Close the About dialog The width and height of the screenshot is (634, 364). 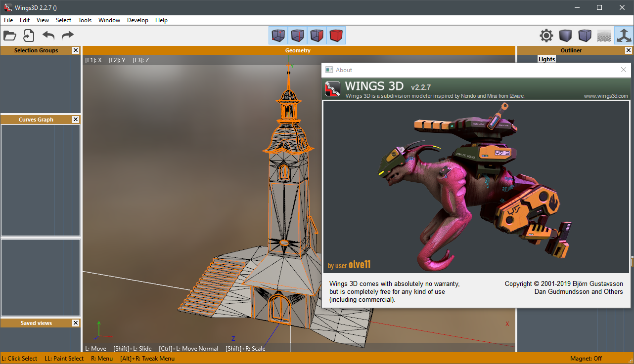(624, 70)
